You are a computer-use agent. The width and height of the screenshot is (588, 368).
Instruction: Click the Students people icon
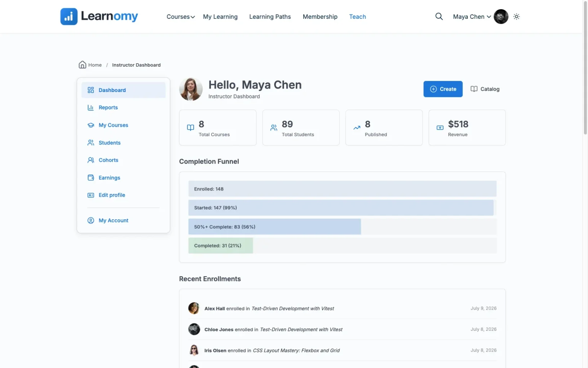(91, 143)
